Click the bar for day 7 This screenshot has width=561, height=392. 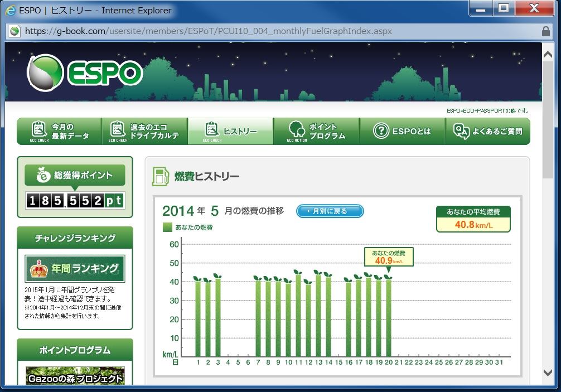pyautogui.click(x=258, y=318)
